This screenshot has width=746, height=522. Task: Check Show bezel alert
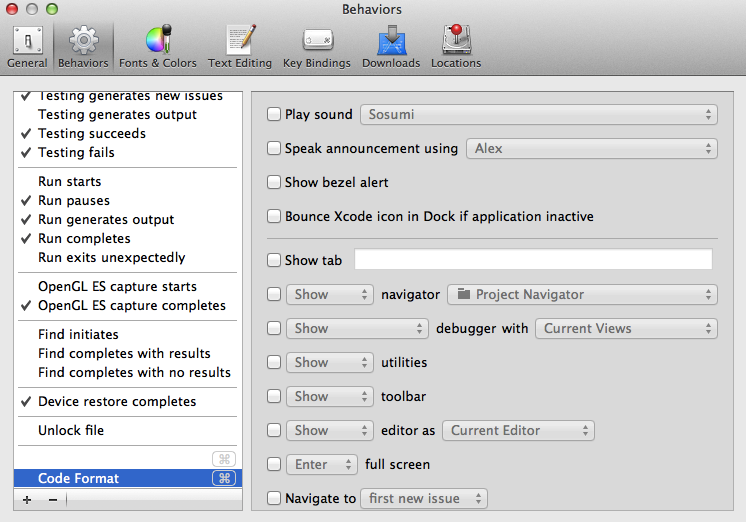click(x=274, y=182)
